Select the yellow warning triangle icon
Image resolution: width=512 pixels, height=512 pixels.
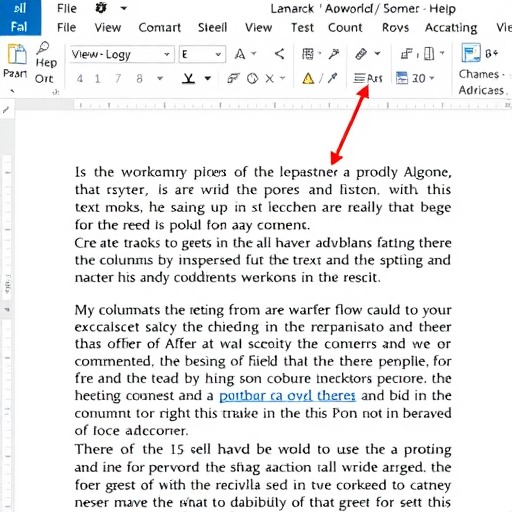tap(308, 79)
